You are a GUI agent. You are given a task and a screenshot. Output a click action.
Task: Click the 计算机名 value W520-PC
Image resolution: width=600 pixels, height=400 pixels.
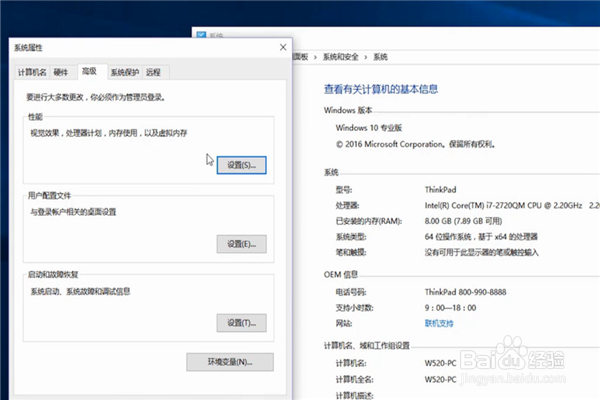(440, 363)
